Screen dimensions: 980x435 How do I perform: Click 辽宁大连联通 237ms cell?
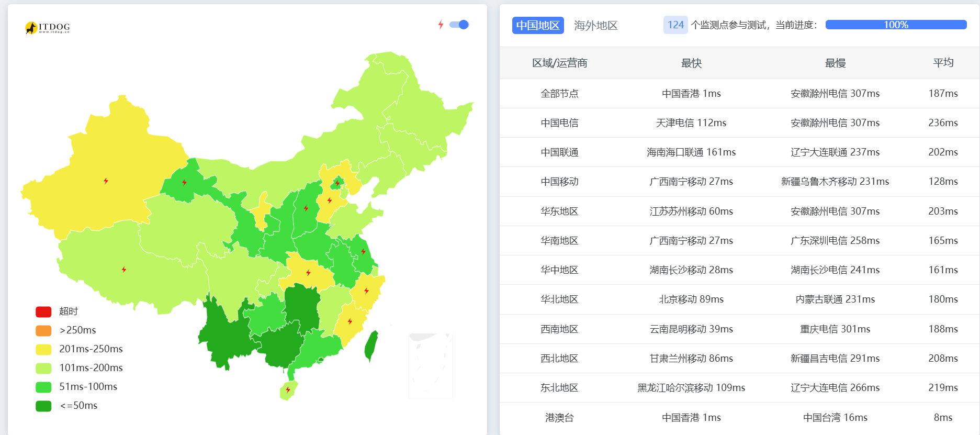835,152
